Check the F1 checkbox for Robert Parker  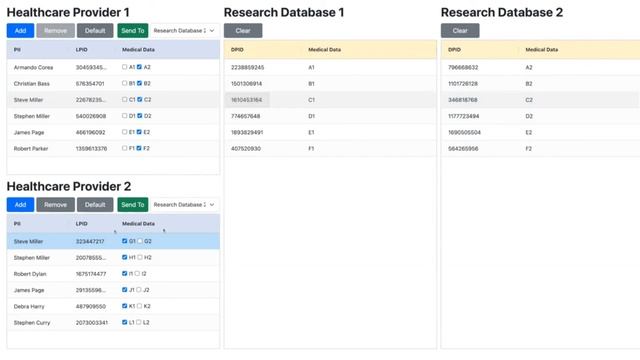coord(124,148)
